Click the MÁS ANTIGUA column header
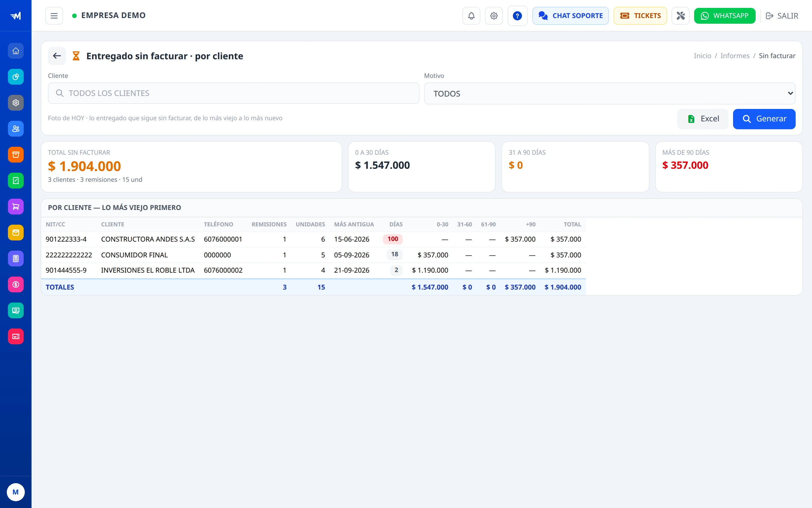 pos(354,224)
